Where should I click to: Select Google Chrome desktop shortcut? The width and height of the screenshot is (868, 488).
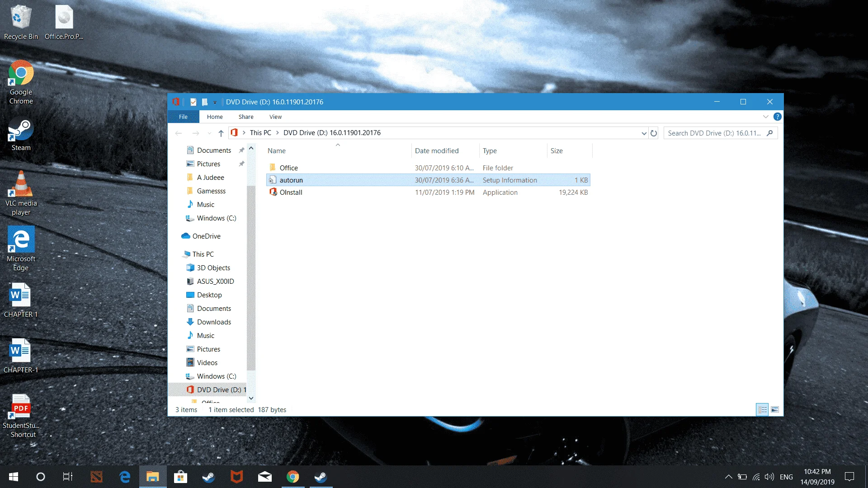tap(21, 83)
